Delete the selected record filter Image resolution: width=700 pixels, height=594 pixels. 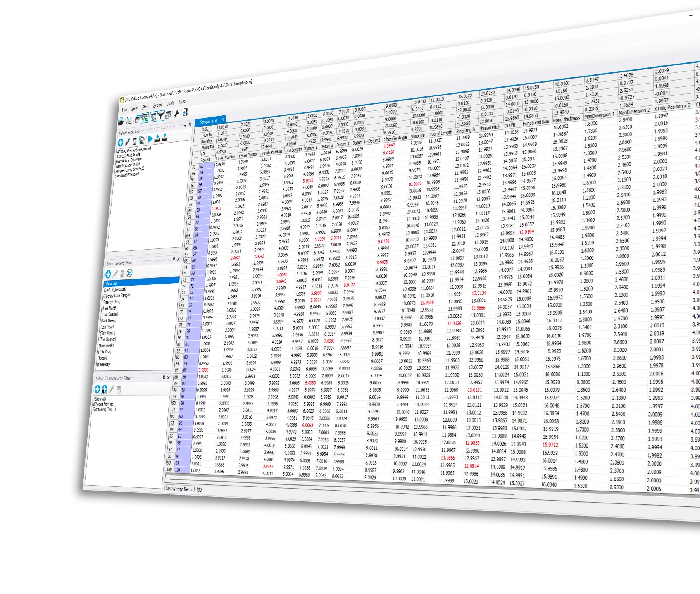pyautogui.click(x=122, y=274)
